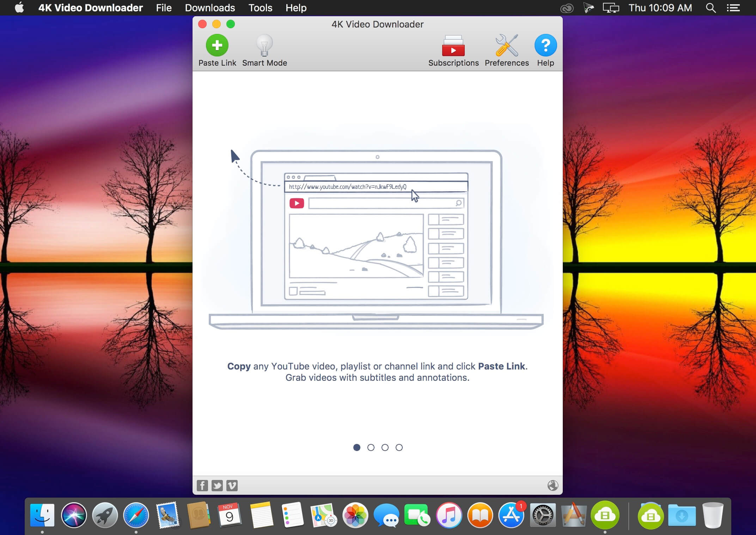Click Facebook social icon
756x535 pixels.
click(x=202, y=485)
